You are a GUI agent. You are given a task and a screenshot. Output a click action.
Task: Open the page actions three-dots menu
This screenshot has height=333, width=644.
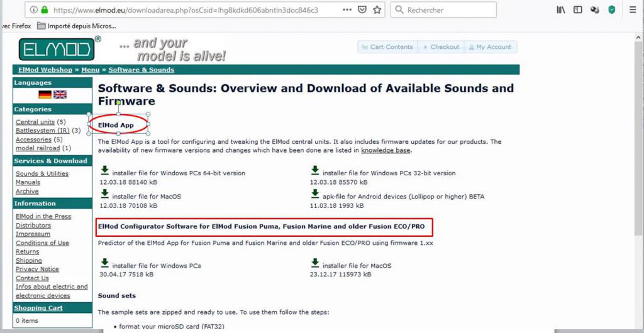click(347, 10)
